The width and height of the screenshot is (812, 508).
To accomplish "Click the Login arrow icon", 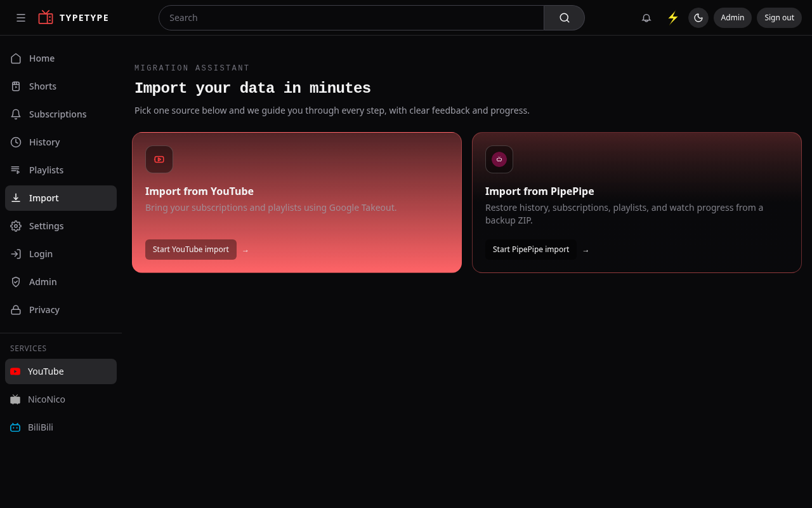I will (x=16, y=254).
